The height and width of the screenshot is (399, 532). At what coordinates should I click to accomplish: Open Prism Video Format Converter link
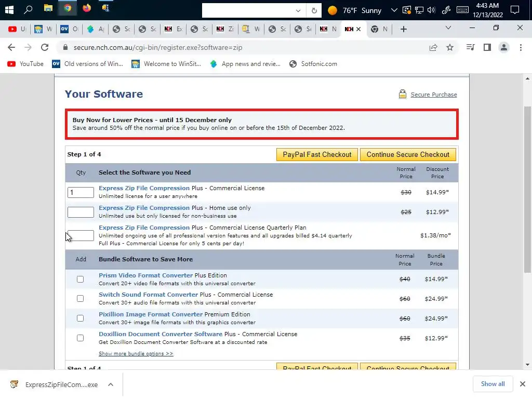click(x=145, y=275)
